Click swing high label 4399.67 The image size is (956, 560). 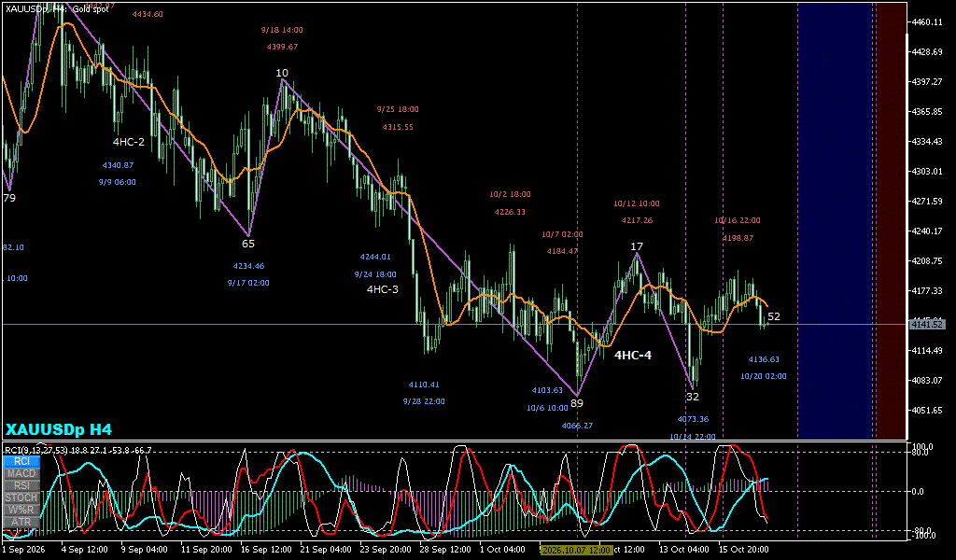[282, 47]
